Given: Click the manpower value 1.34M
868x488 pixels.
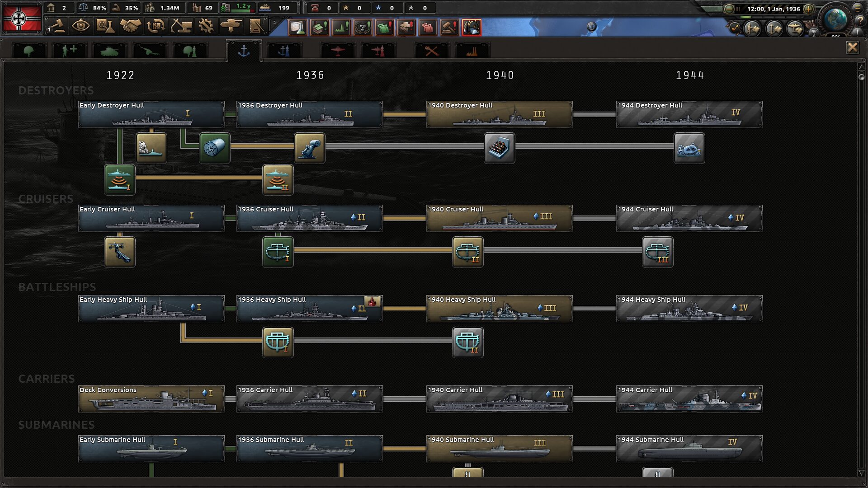Looking at the screenshot, I should pos(170,8).
